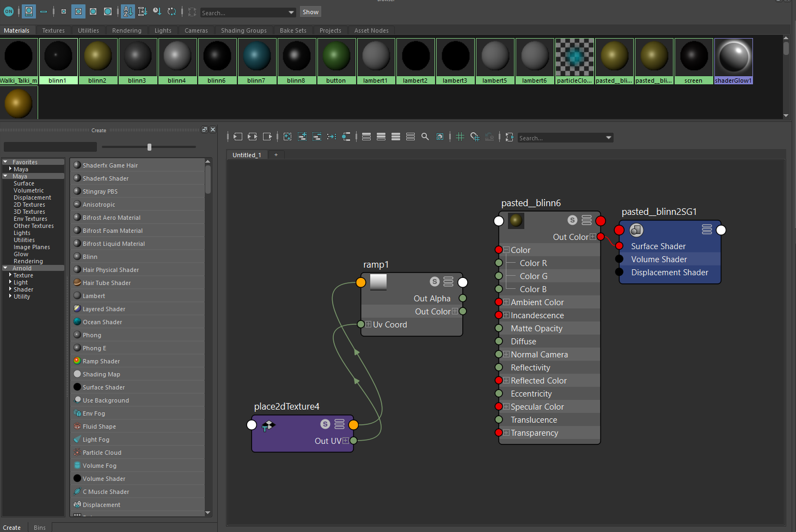The width and height of the screenshot is (796, 532).
Task: Expand Ambient Color attribute
Action: click(x=506, y=302)
